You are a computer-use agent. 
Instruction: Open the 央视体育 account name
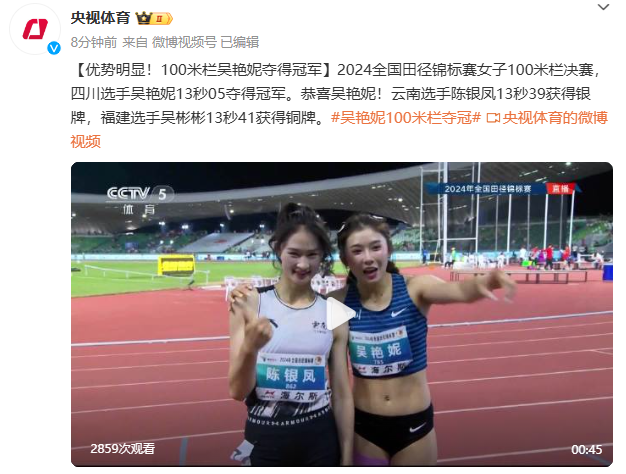(x=101, y=18)
